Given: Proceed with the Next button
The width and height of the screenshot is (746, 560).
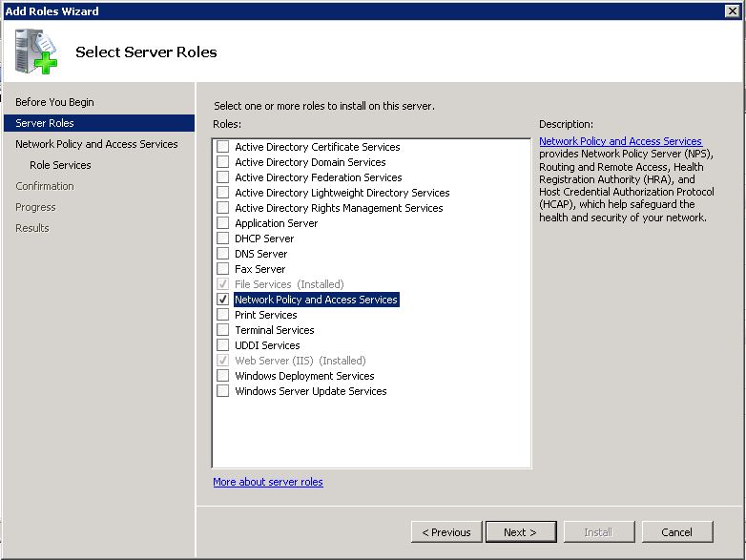Looking at the screenshot, I should [521, 532].
